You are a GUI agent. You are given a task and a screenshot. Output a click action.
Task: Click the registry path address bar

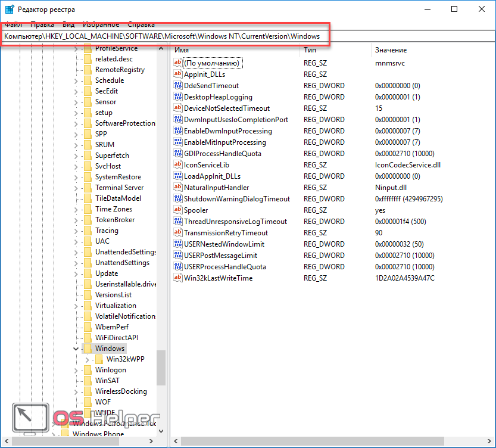(x=247, y=36)
